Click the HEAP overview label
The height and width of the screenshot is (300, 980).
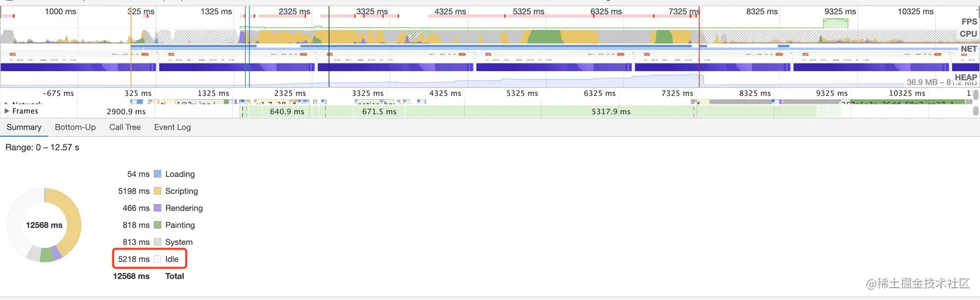pos(966,78)
